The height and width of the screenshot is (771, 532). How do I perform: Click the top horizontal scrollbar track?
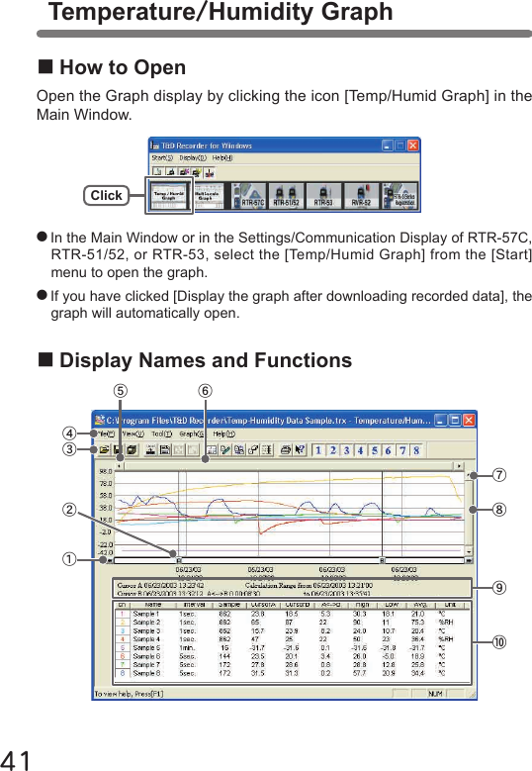[x=289, y=465]
